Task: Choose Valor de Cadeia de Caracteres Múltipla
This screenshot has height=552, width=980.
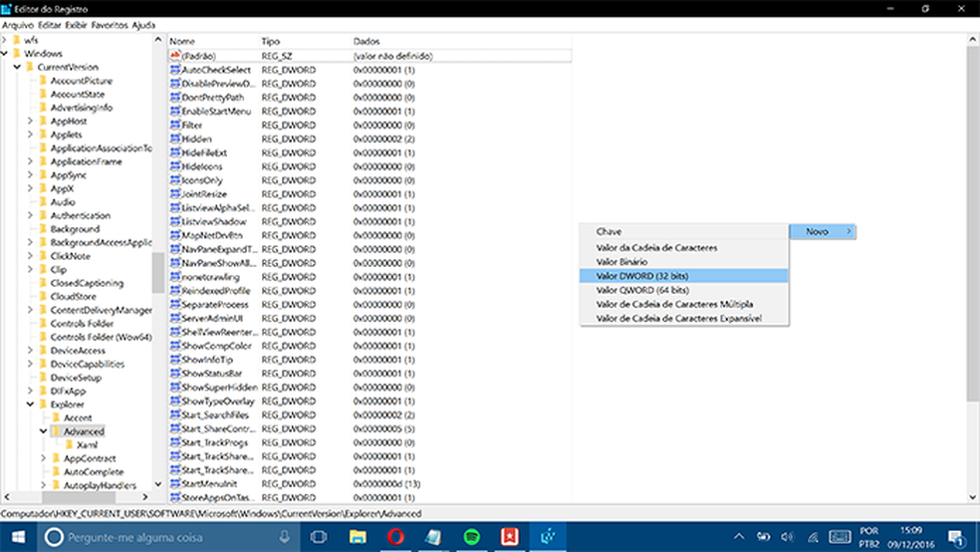Action: [x=684, y=305]
